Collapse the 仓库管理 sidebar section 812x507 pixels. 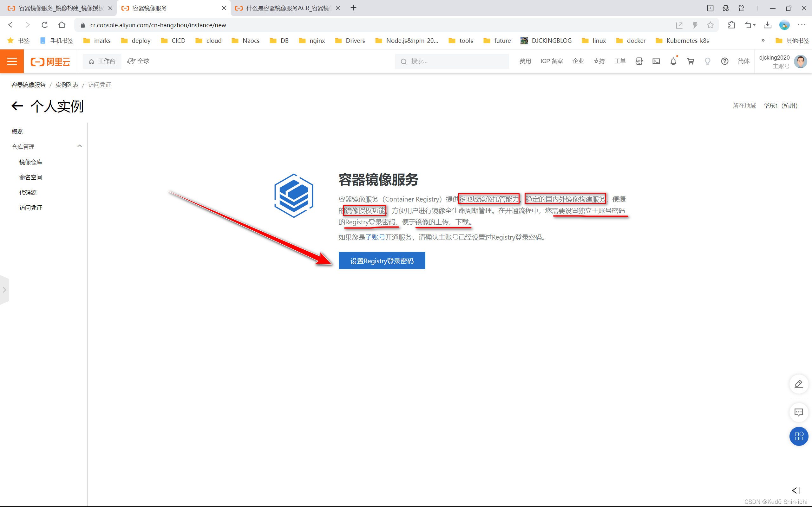tap(80, 146)
